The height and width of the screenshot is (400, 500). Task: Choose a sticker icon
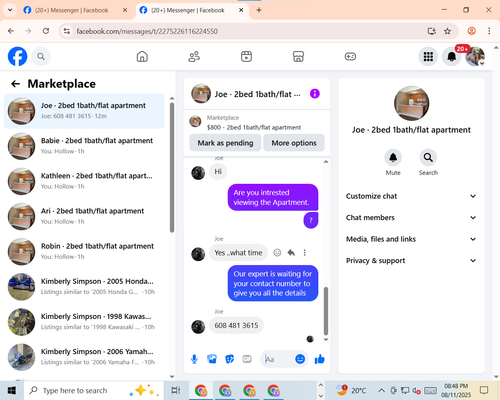[229, 359]
